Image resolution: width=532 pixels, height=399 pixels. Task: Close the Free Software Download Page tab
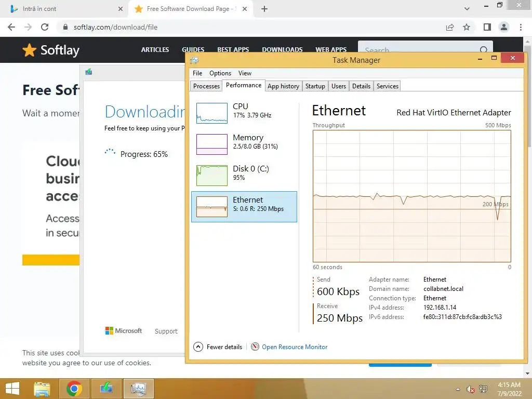(245, 9)
